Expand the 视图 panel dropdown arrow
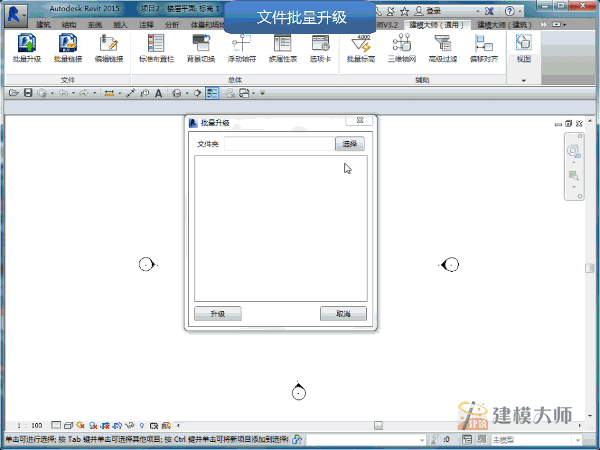600x450 pixels. [523, 80]
